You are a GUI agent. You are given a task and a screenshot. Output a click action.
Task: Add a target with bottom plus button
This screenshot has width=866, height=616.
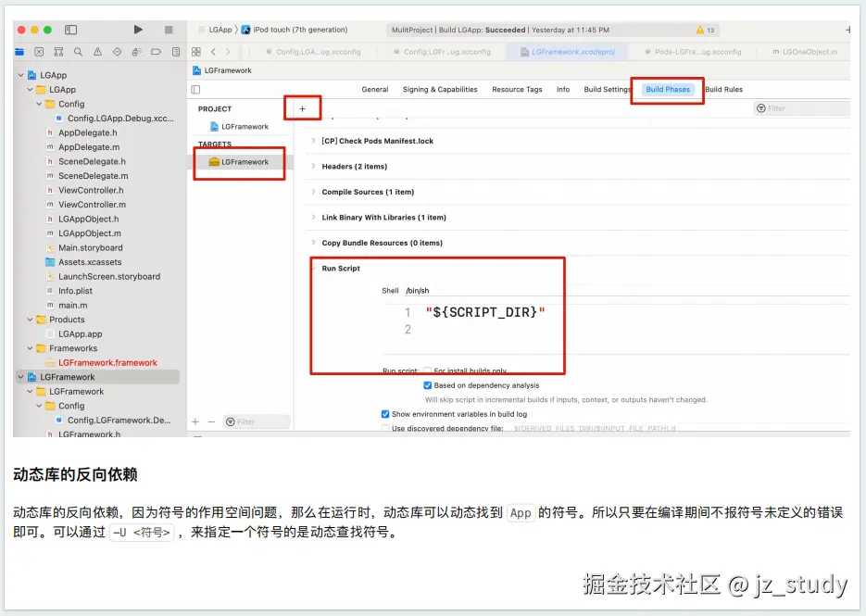pos(195,421)
